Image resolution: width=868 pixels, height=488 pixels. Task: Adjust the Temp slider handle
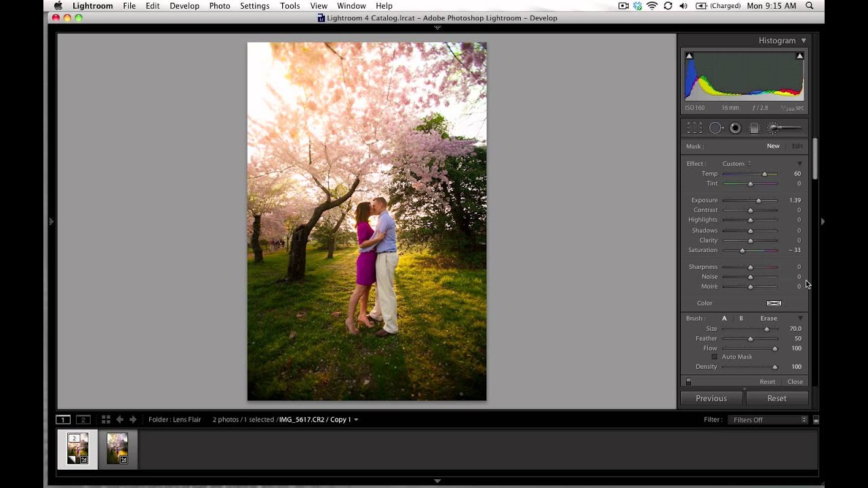pyautogui.click(x=764, y=174)
